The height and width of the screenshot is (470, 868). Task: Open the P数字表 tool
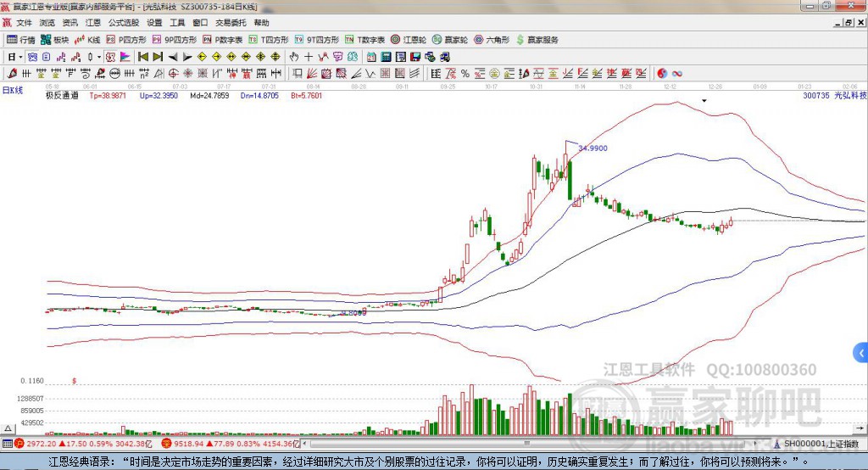(x=223, y=40)
